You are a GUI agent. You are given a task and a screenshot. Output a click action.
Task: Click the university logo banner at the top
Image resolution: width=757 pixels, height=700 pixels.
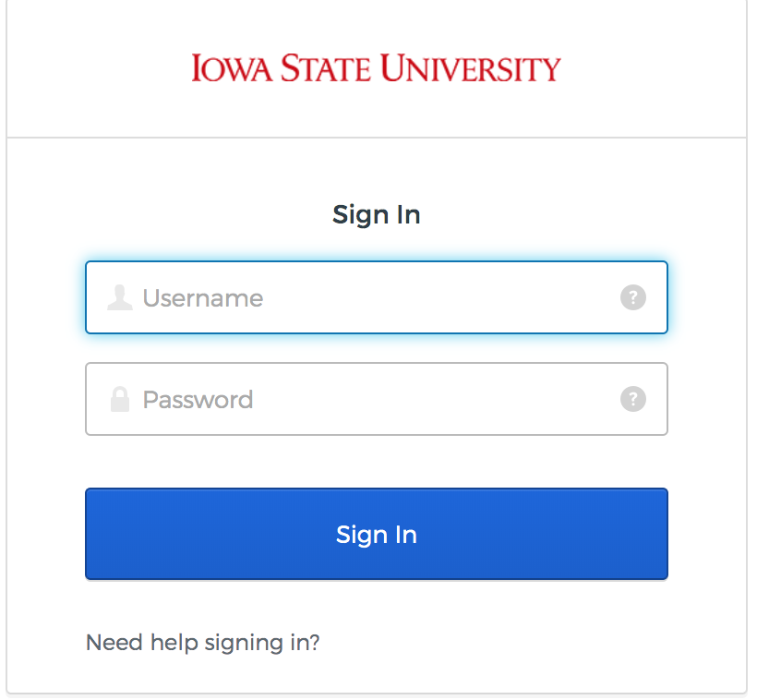click(x=376, y=67)
